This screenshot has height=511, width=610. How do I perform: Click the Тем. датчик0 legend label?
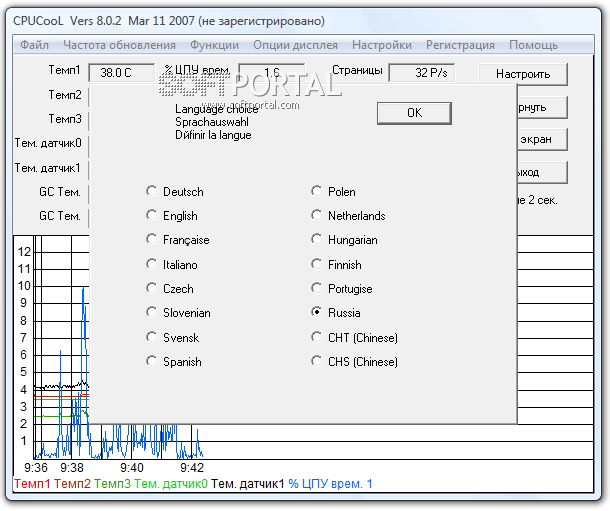point(171,484)
